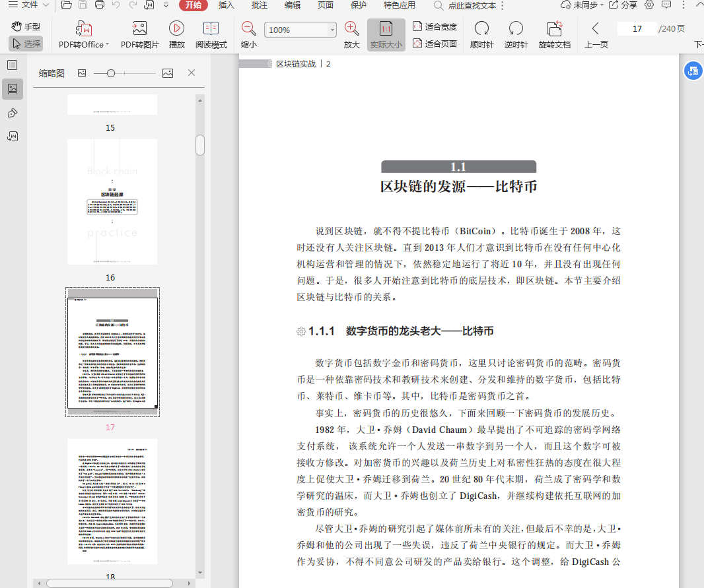Switch to the 开始 tab
Screen dimensions: 704x588
coord(194,5)
